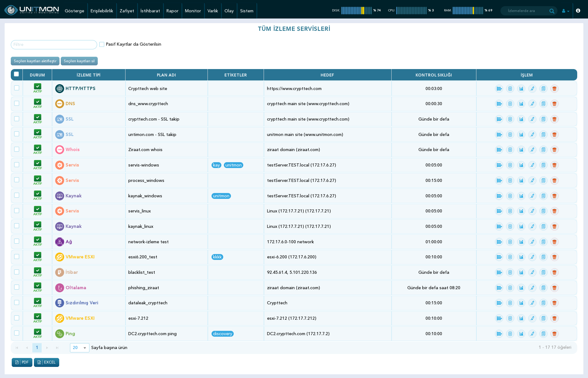Open the items per page dropdown
Image resolution: width=588 pixels, height=378 pixels.
[x=80, y=348]
